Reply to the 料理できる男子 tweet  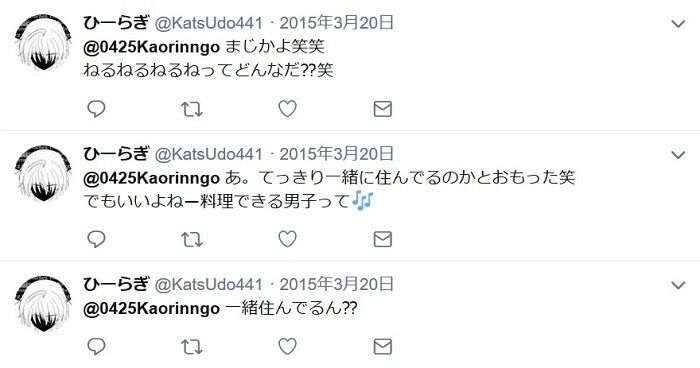pos(96,239)
